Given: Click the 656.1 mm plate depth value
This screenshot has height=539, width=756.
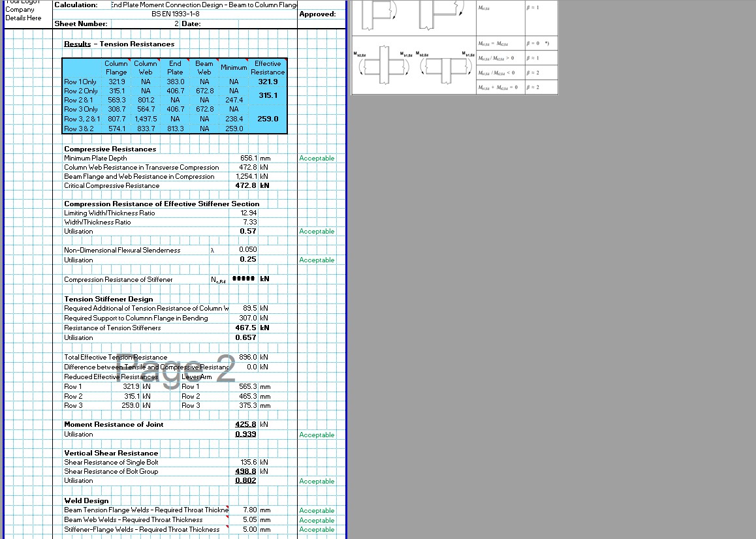Looking at the screenshot, I should 248,158.
